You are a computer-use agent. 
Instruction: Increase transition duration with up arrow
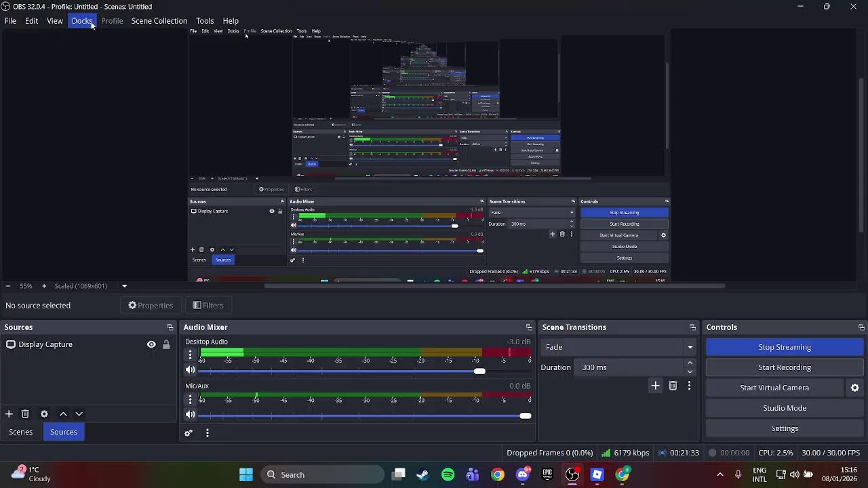pos(690,363)
